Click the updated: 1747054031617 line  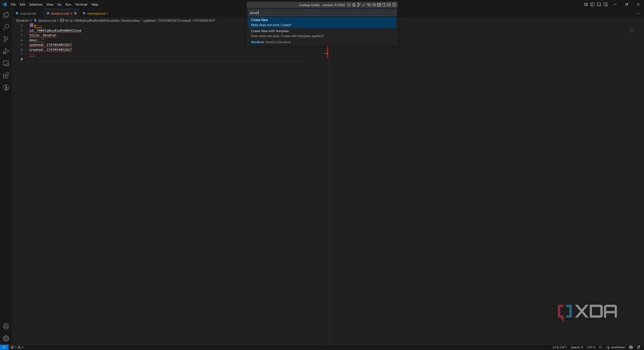(50, 45)
